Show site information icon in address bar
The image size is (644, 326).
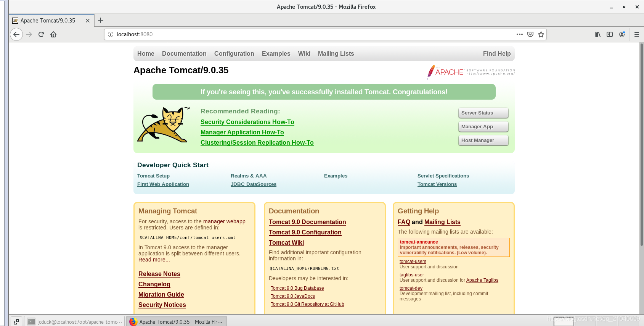tap(111, 34)
